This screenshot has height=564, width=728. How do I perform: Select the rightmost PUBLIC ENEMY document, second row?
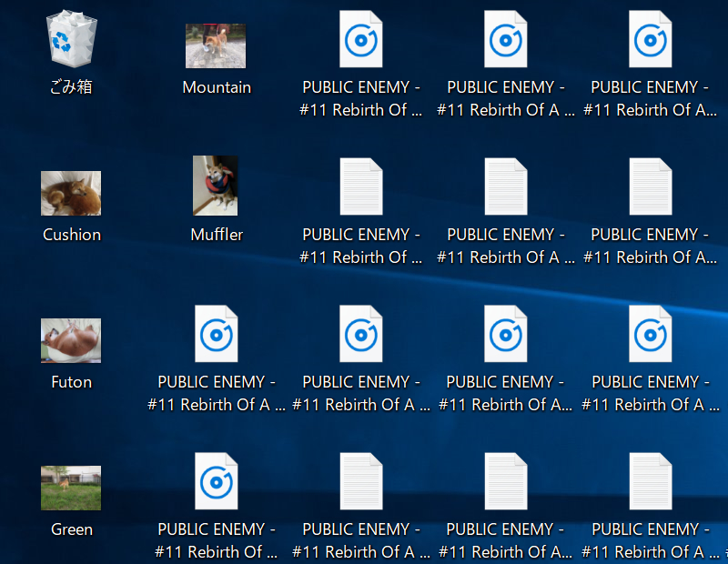[x=651, y=186]
